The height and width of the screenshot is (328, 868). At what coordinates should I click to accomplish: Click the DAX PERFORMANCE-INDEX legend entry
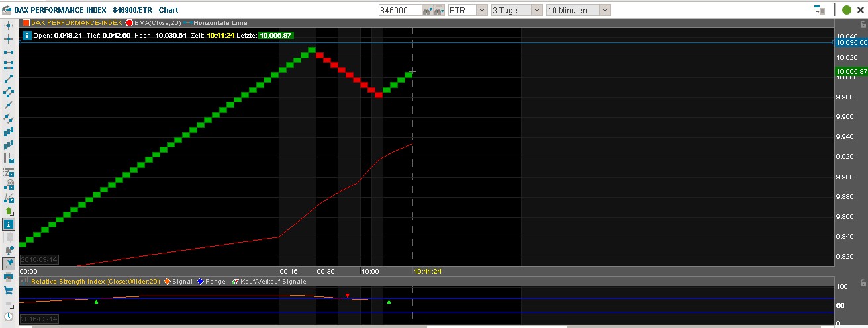coord(72,22)
